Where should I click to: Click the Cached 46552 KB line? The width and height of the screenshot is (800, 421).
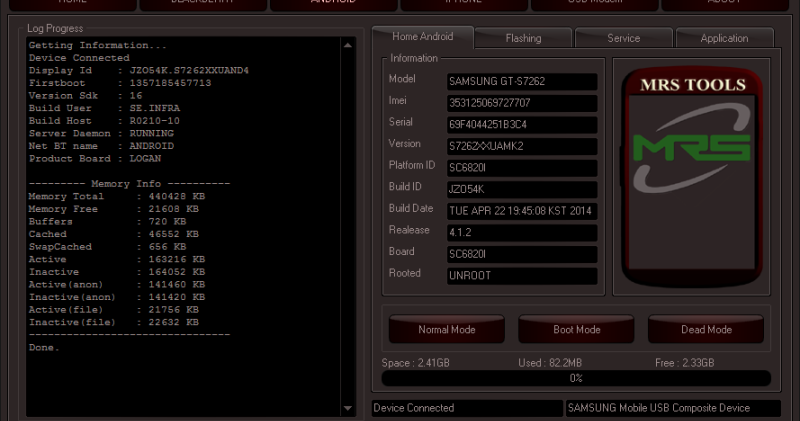114,234
